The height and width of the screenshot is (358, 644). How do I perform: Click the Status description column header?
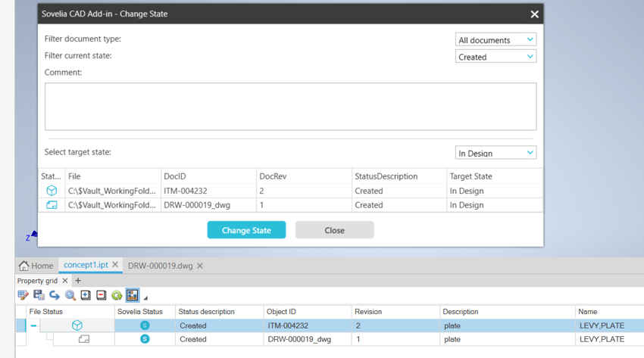click(x=219, y=312)
